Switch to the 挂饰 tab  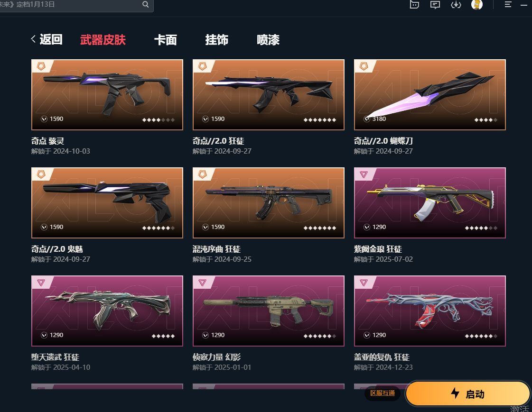(216, 40)
